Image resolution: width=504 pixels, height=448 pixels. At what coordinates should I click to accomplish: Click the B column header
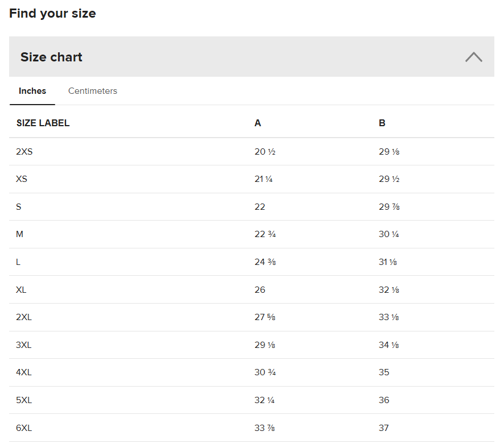click(382, 123)
